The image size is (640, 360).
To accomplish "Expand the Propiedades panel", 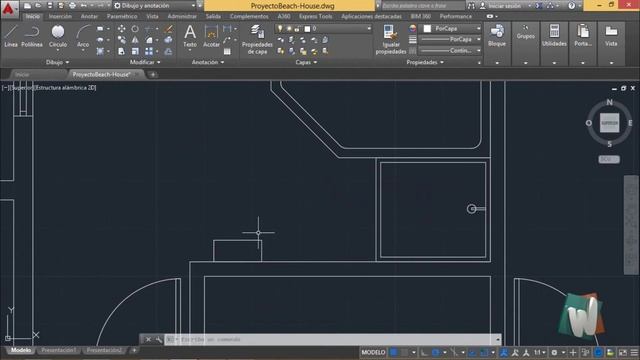I will (x=425, y=62).
